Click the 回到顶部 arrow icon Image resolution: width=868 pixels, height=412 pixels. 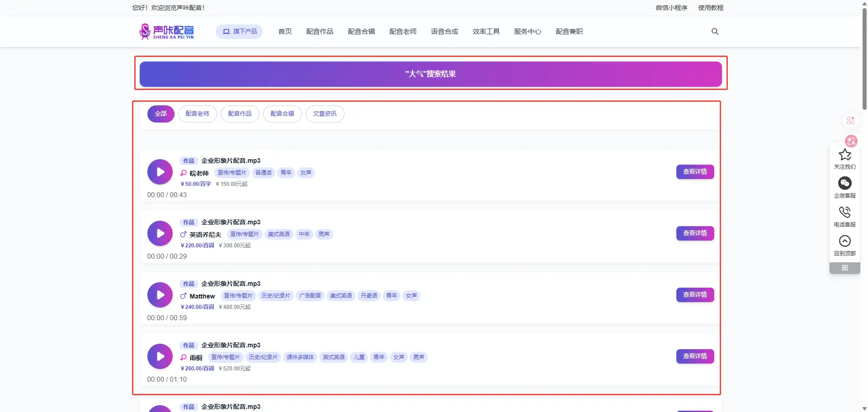click(x=844, y=241)
